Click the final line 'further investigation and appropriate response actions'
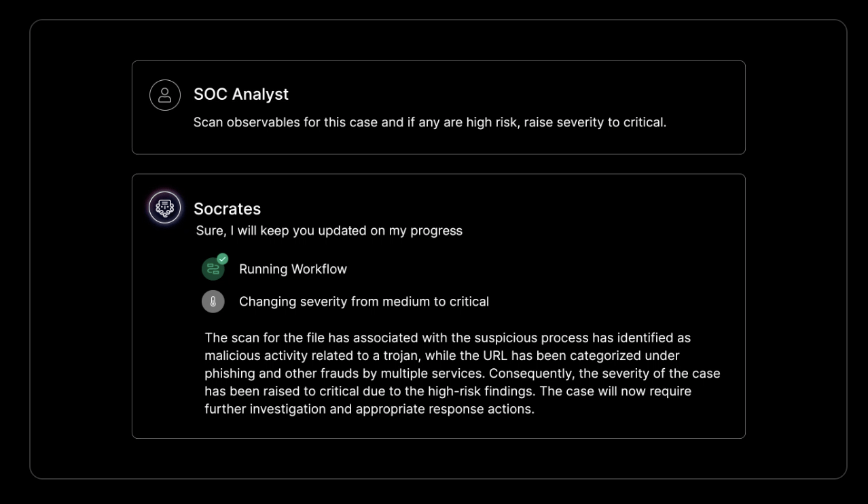 click(x=369, y=410)
